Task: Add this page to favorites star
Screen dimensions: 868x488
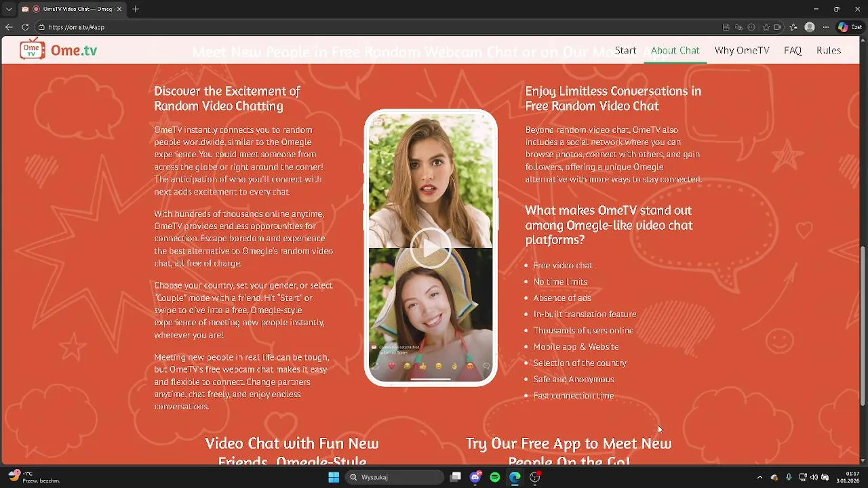Action: click(766, 27)
